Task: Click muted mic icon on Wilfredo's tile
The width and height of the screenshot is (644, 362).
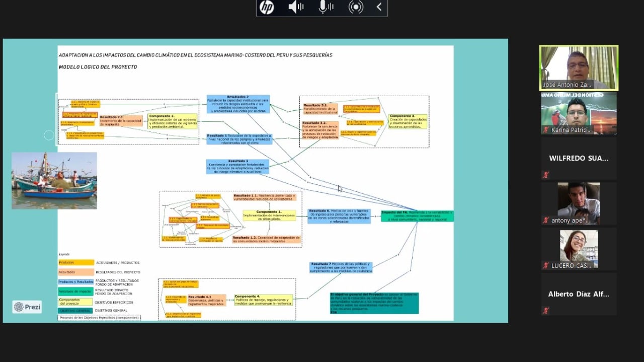Action: 546,175
